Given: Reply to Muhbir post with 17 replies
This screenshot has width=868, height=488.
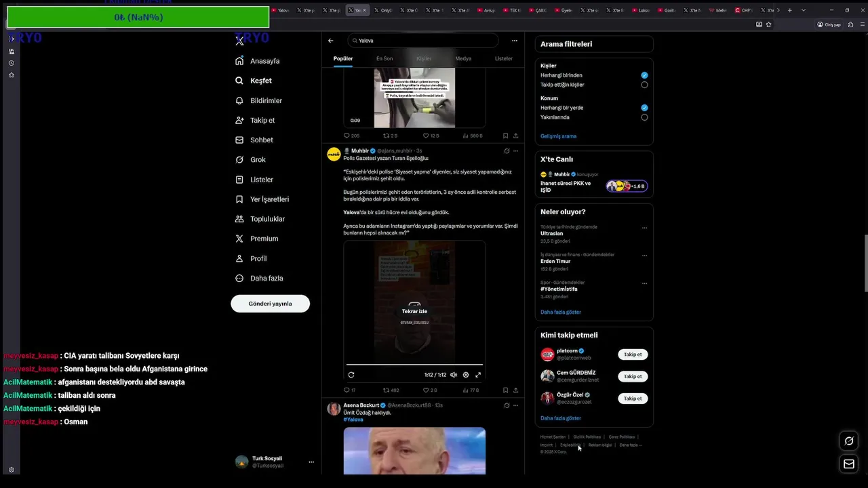Looking at the screenshot, I should tap(350, 390).
